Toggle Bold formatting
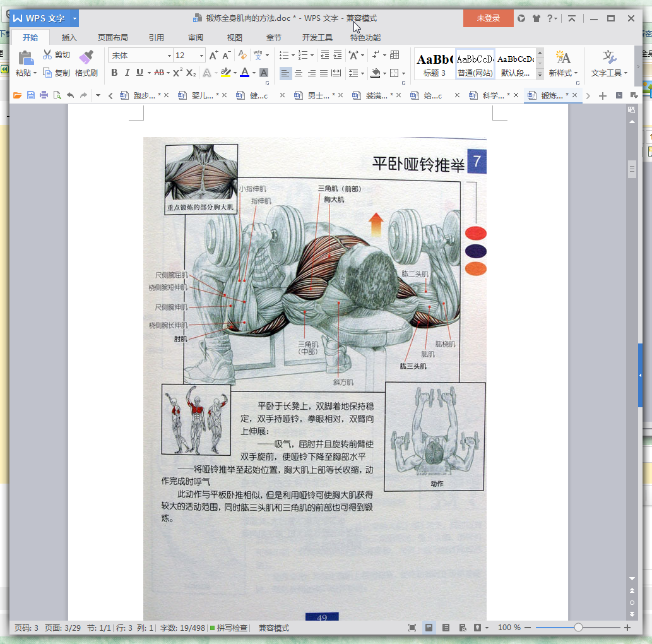This screenshot has height=644, width=652. [x=114, y=73]
